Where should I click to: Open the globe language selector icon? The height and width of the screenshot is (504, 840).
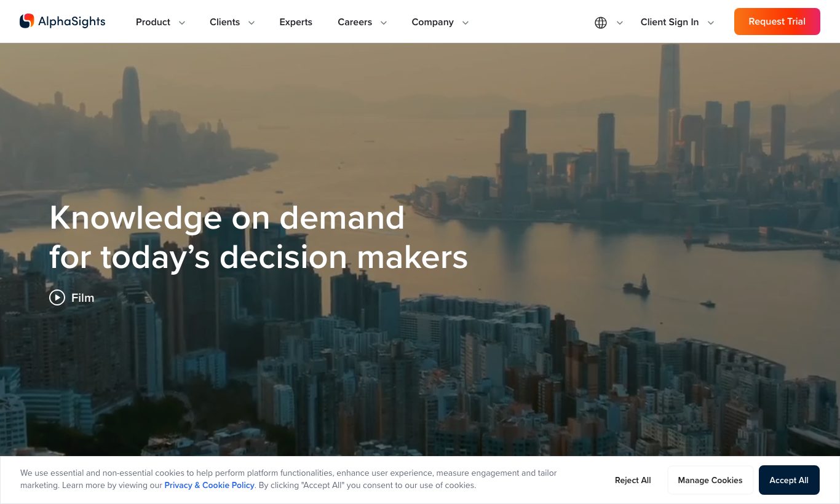(x=601, y=23)
